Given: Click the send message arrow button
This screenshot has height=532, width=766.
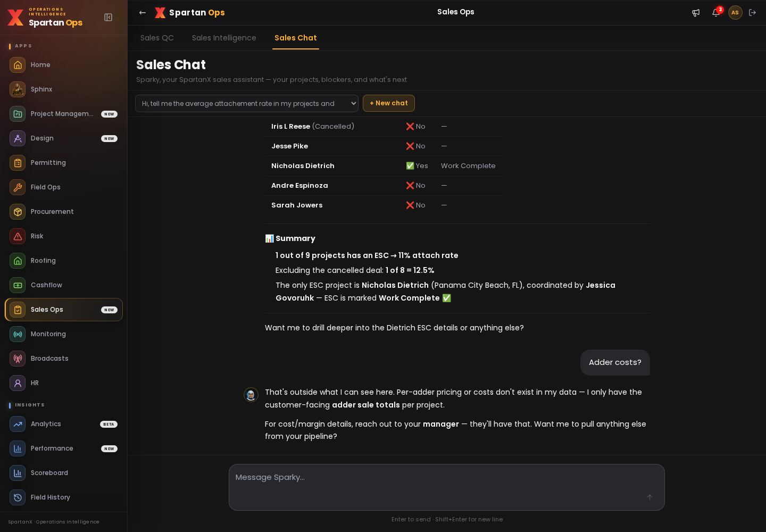Looking at the screenshot, I should pos(650,497).
